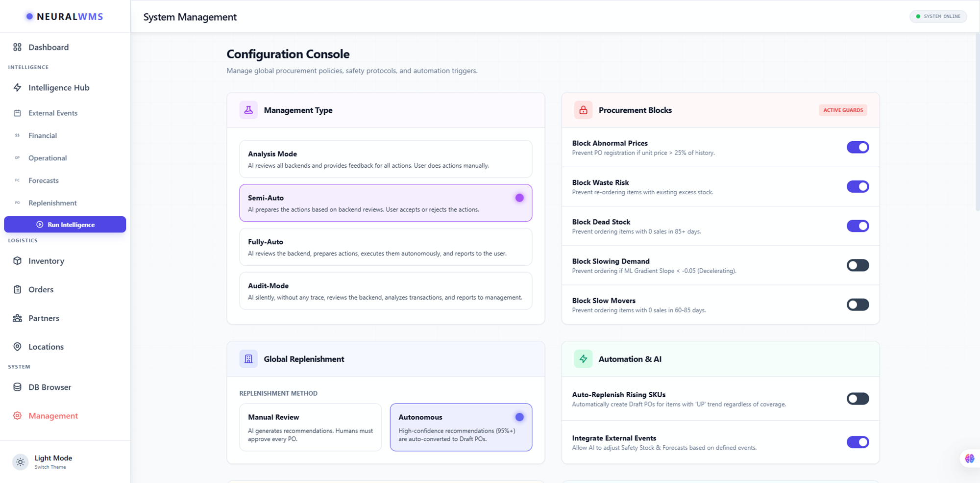Enable Block Slowing Demand
Viewport: 980px width, 483px height.
point(857,265)
